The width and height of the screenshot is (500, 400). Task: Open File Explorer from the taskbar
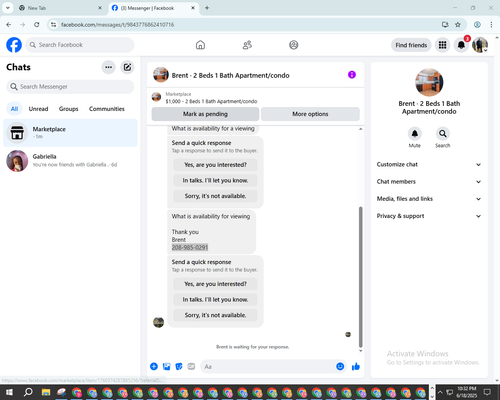(x=46, y=392)
